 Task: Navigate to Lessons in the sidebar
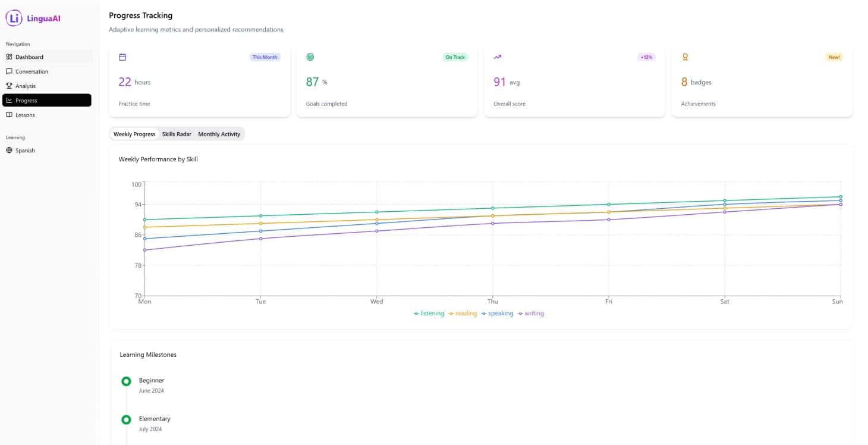pos(25,115)
